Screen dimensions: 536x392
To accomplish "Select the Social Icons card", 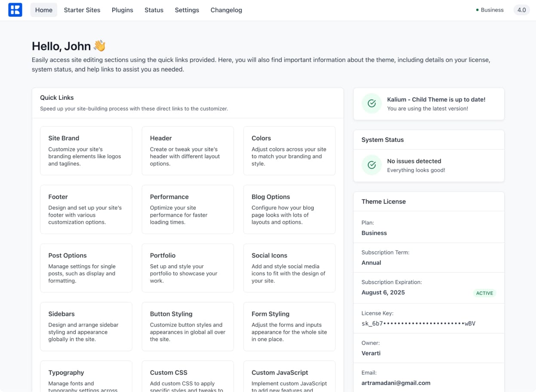I will [x=289, y=268].
